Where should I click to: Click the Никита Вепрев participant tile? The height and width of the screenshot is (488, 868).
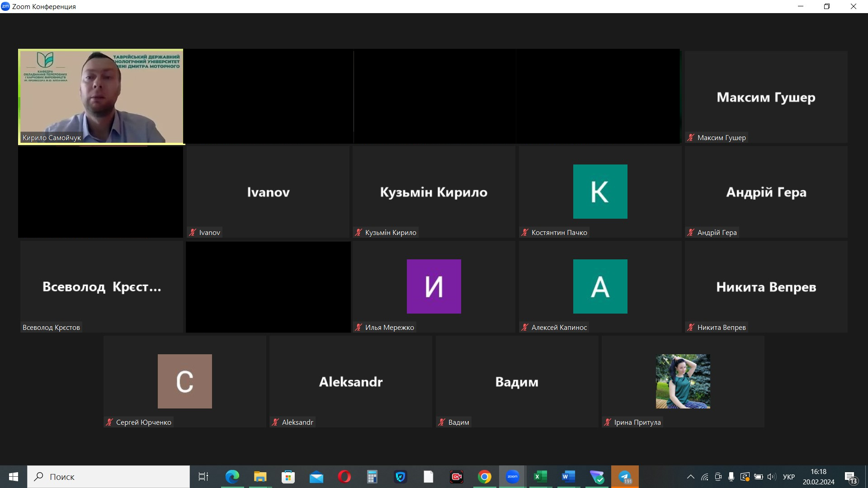click(x=766, y=286)
